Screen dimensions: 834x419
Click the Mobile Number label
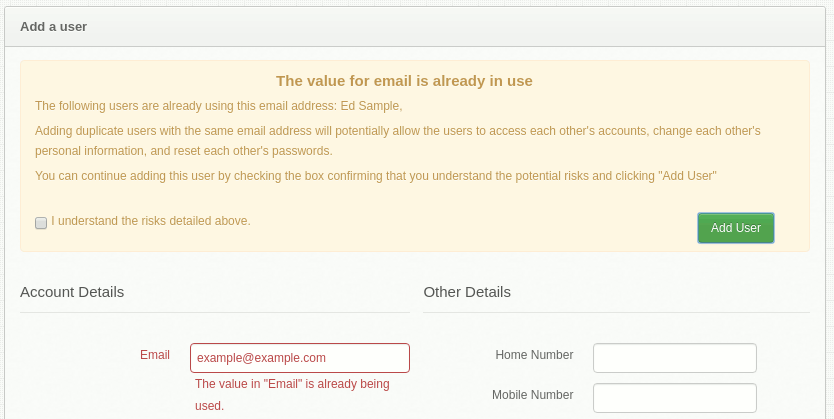[x=532, y=395]
